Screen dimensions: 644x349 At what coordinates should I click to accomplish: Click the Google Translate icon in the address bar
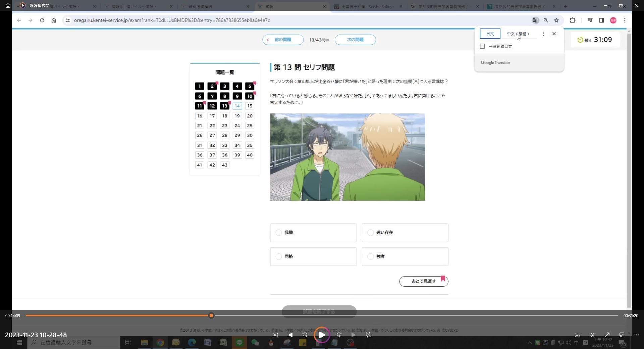pyautogui.click(x=535, y=20)
